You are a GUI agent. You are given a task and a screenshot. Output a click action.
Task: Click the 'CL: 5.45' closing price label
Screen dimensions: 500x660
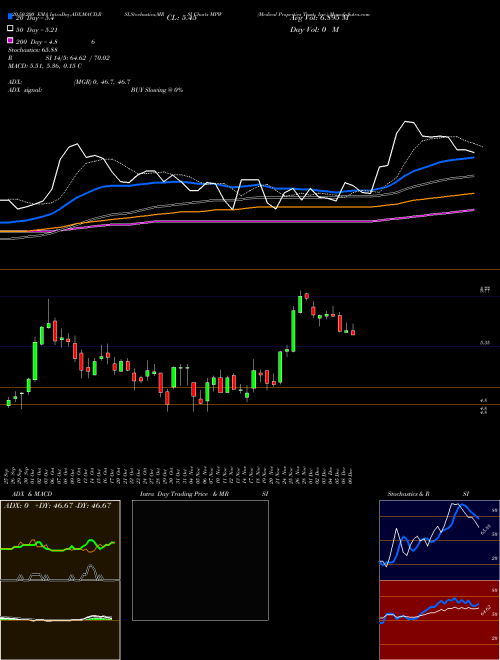click(181, 18)
